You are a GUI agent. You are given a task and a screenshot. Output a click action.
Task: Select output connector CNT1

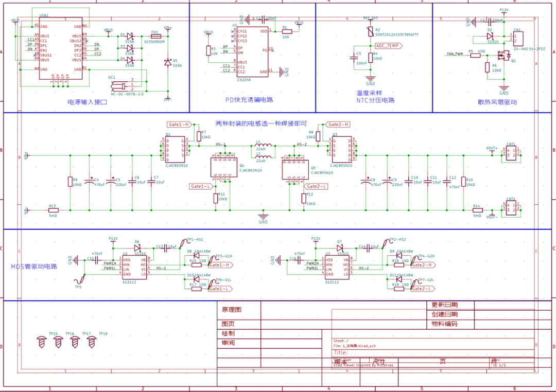point(511,153)
